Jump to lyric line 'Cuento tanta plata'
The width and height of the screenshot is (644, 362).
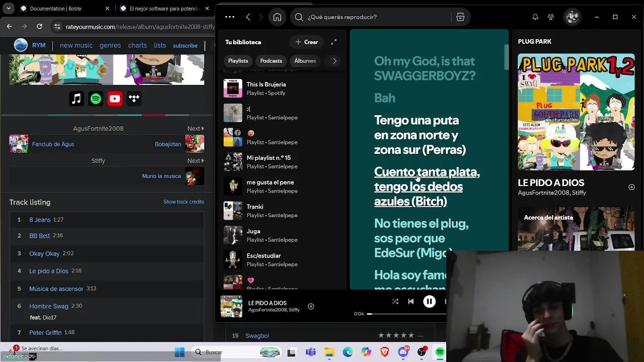tap(427, 187)
